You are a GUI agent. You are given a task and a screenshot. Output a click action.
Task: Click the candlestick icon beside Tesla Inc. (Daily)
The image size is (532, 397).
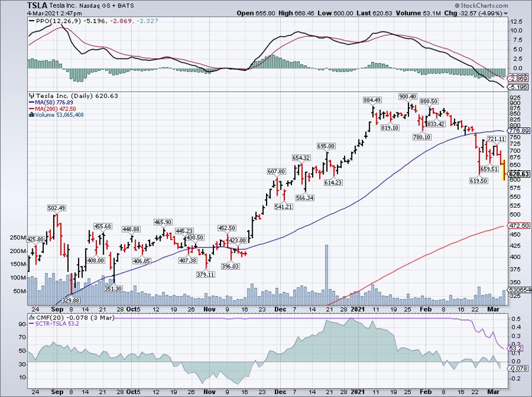tap(31, 95)
